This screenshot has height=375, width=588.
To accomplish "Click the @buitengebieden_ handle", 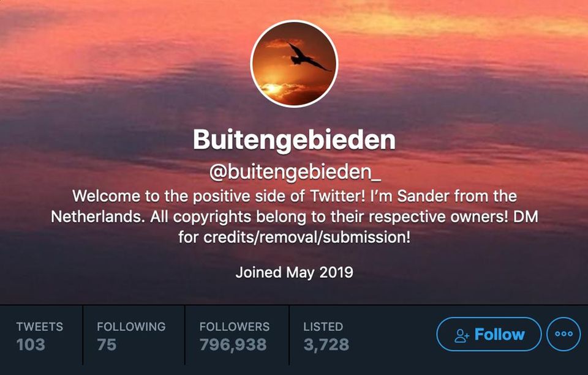I will (295, 173).
